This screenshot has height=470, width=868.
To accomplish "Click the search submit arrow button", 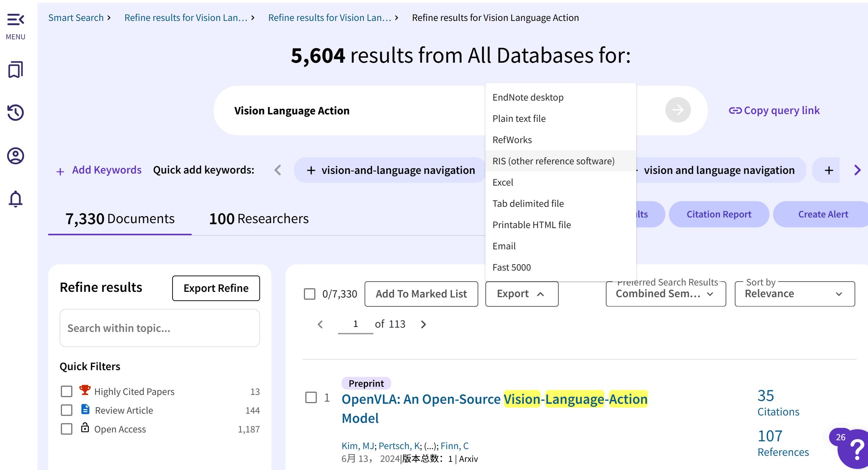I will point(677,110).
